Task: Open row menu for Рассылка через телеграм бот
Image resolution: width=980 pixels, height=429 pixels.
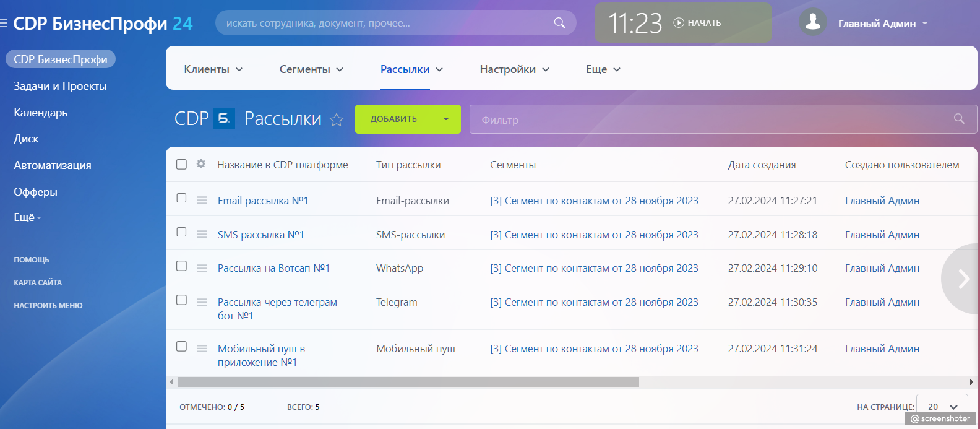Action: (202, 302)
